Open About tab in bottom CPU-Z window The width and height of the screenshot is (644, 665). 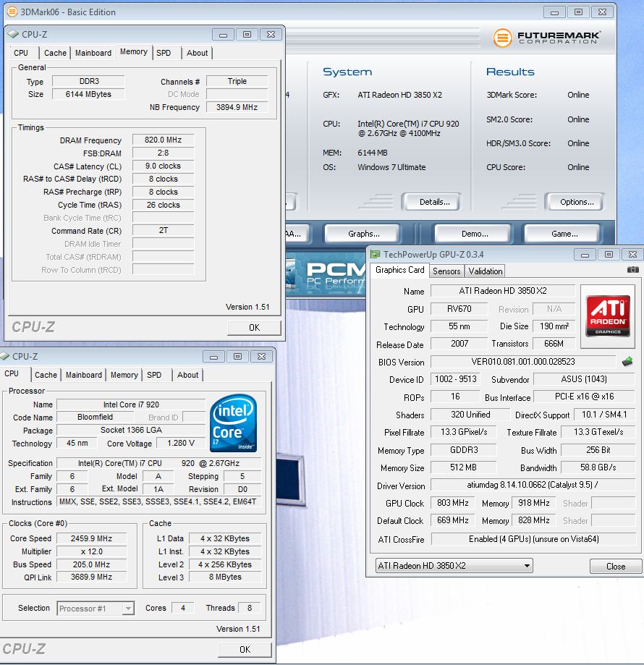(188, 375)
